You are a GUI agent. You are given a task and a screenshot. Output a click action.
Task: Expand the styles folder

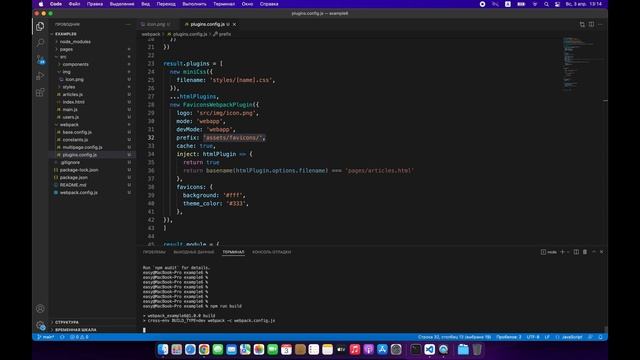click(69, 87)
